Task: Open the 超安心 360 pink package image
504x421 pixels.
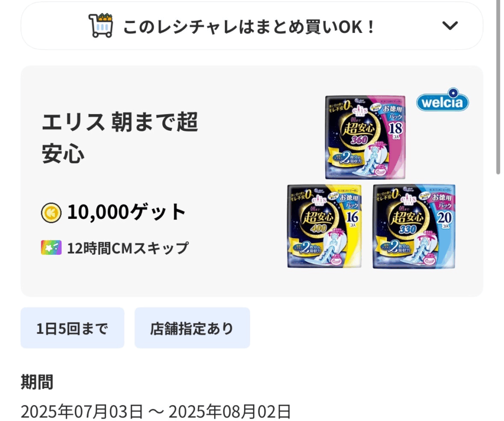Action: (x=365, y=137)
